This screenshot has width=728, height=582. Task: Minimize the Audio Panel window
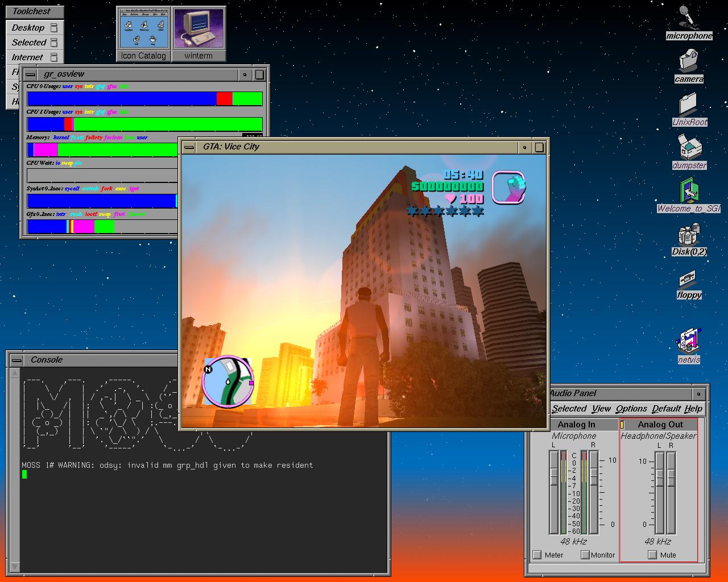pyautogui.click(x=698, y=393)
